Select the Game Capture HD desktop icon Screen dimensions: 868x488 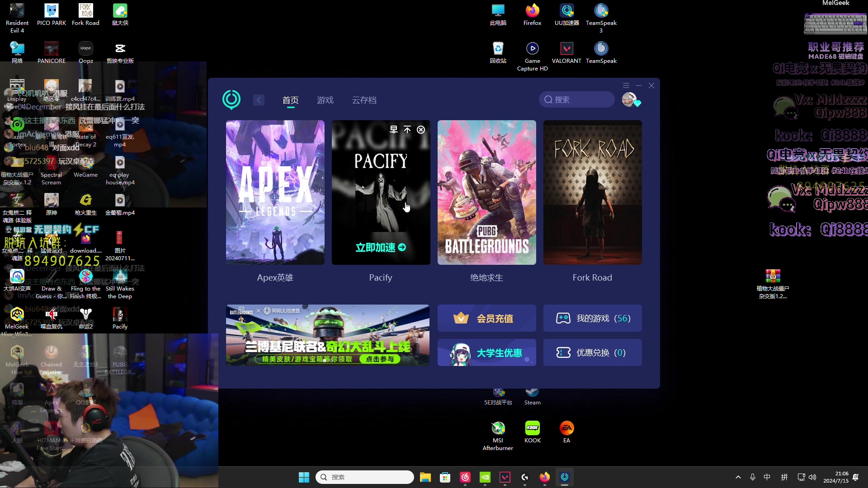[533, 56]
